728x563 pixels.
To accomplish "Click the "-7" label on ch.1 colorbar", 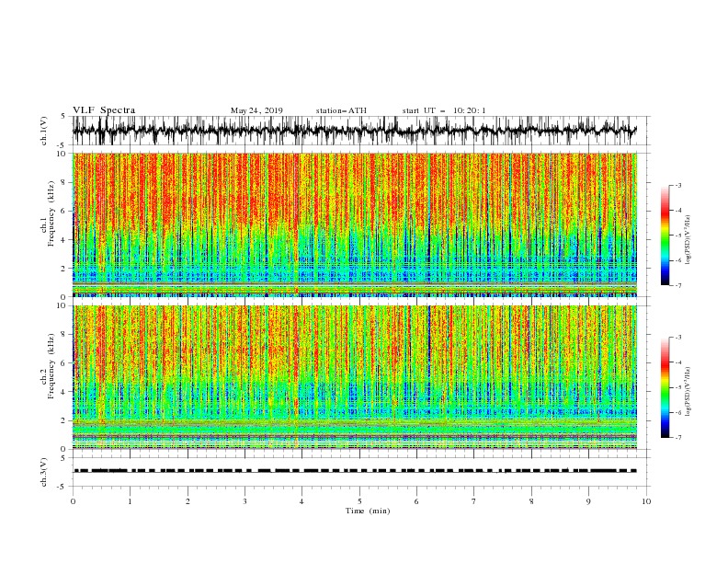I will point(678,285).
